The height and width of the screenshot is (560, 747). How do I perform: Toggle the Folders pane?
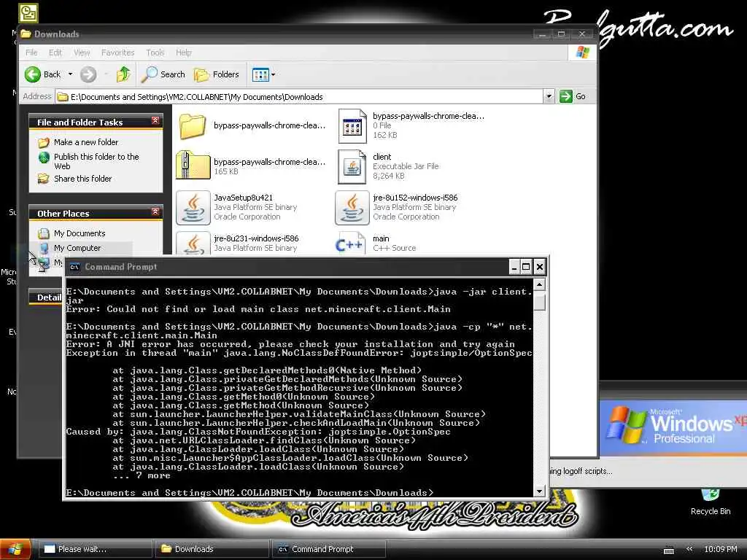pos(217,74)
